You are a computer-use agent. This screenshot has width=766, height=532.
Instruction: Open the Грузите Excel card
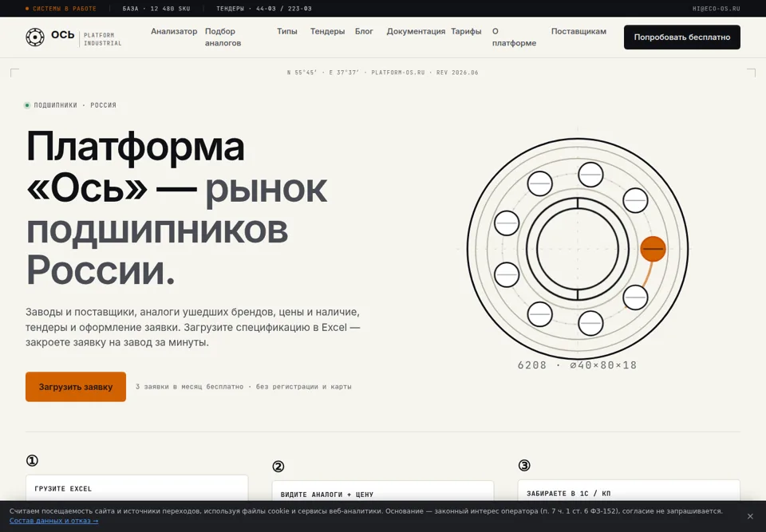[x=136, y=488]
